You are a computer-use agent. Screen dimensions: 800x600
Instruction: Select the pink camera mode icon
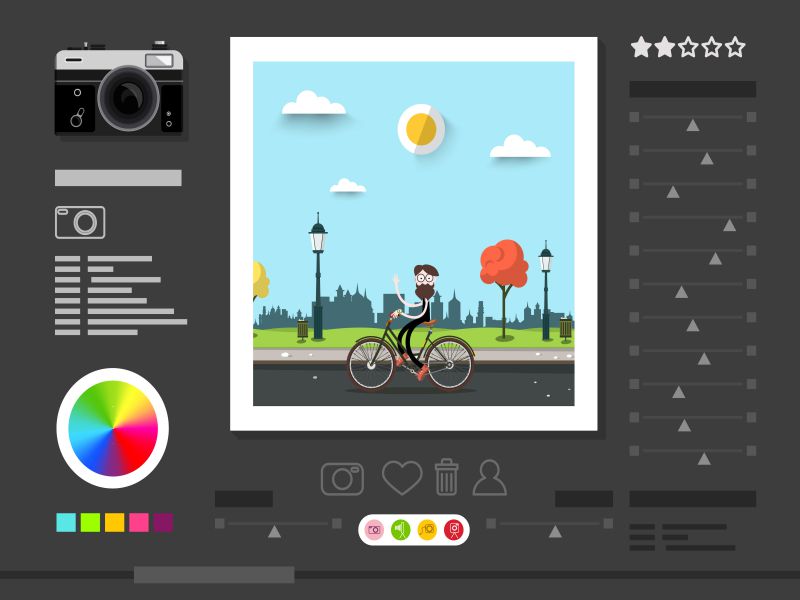[x=375, y=530]
